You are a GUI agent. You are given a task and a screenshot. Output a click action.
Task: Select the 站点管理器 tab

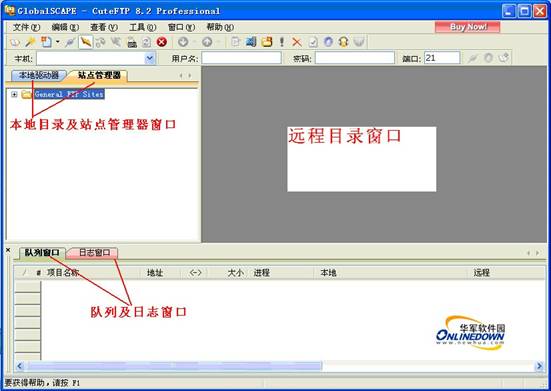point(99,75)
